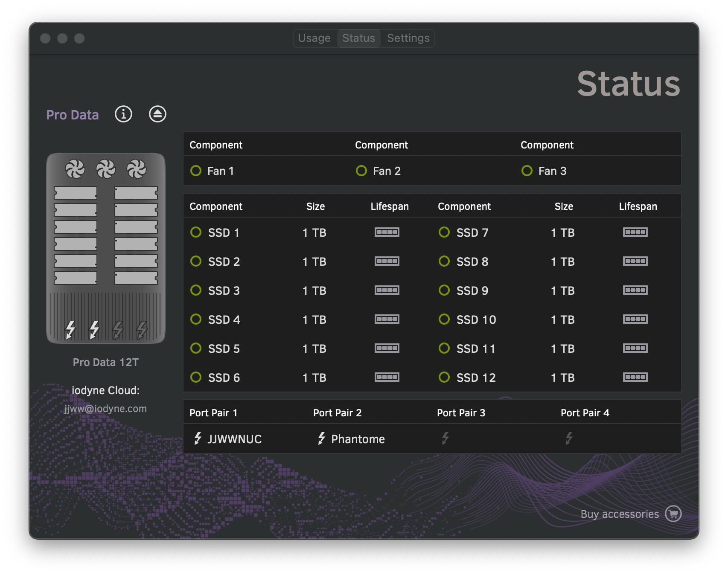Click the SSD 7 status circle

[444, 232]
